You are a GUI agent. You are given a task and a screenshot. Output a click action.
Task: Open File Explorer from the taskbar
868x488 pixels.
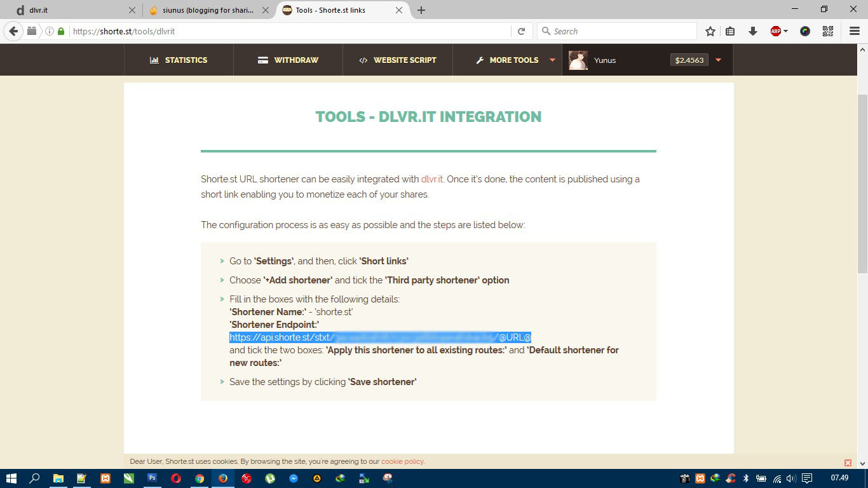(x=58, y=478)
